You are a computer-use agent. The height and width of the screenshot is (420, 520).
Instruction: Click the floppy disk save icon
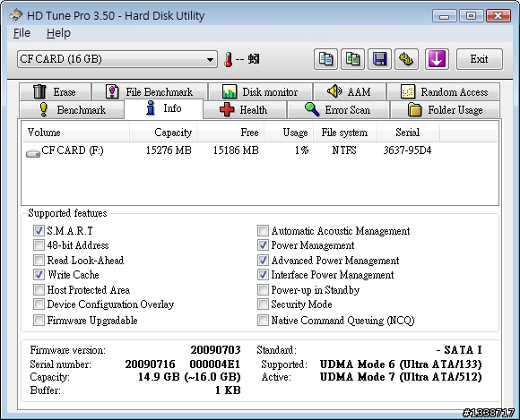[x=379, y=59]
